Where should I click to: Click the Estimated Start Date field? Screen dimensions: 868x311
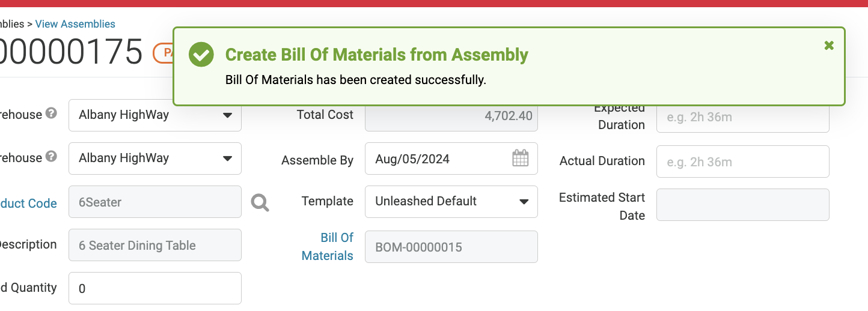pyautogui.click(x=742, y=205)
